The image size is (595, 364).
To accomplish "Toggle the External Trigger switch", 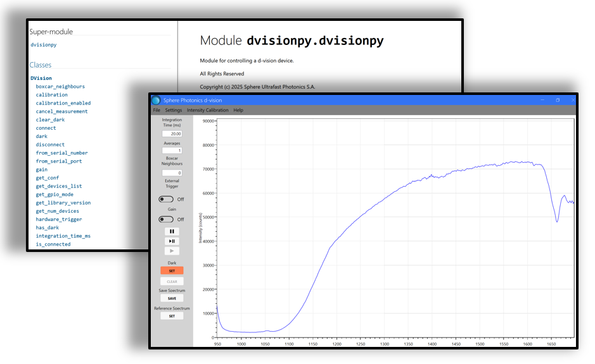I will (166, 199).
